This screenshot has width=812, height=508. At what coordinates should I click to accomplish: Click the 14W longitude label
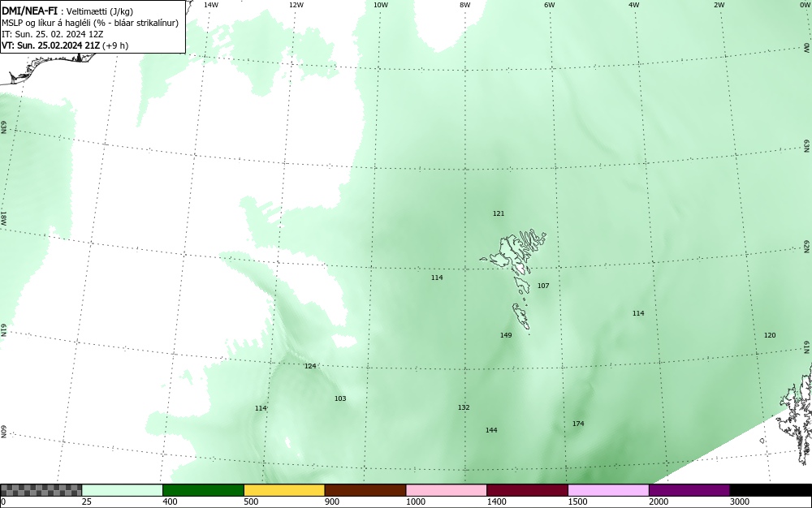pyautogui.click(x=211, y=5)
